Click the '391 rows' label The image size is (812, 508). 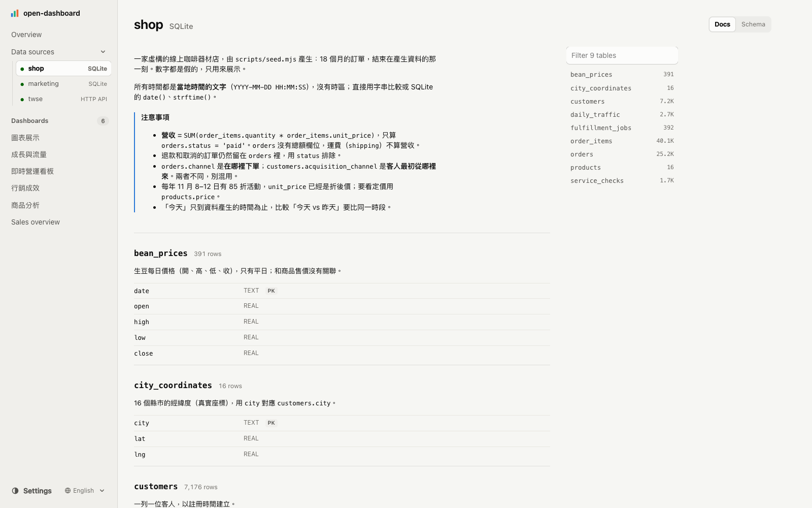(x=208, y=254)
